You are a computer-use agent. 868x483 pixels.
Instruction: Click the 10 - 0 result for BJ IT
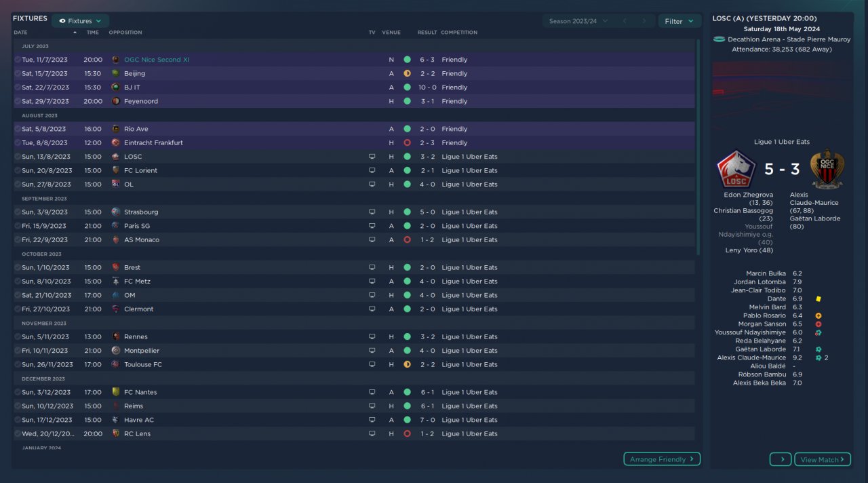427,88
